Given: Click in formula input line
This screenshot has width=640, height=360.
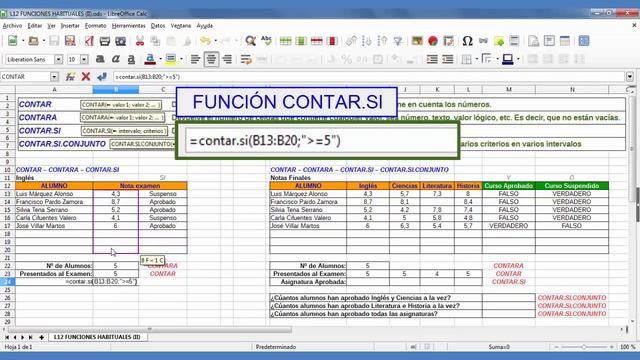Looking at the screenshot, I should (x=369, y=77).
